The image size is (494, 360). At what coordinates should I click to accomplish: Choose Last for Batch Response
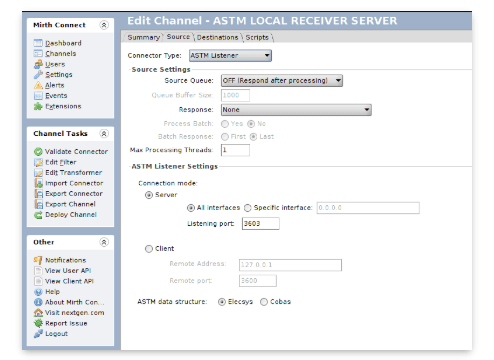253,137
